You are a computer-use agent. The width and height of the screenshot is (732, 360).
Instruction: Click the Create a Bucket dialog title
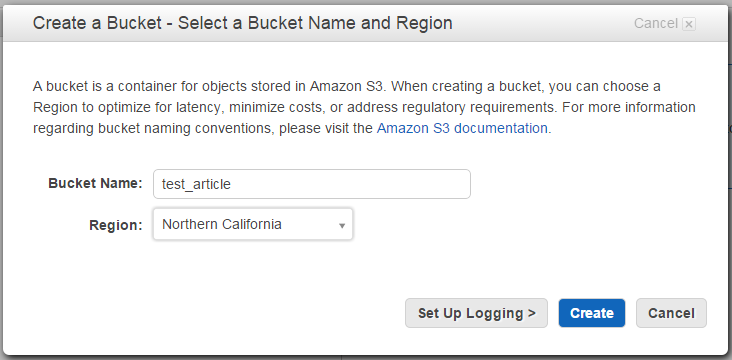(x=242, y=23)
